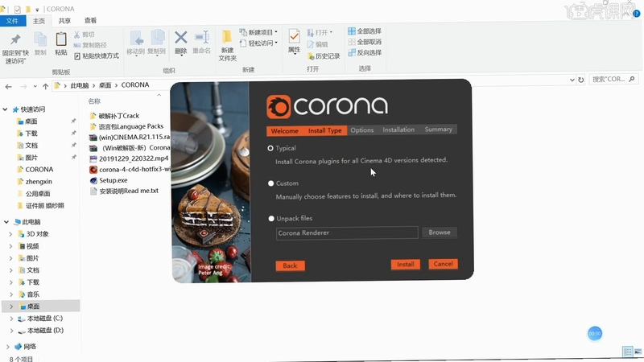644x362 pixels.
Task: Click Paste shortcut option
Action: (x=96, y=56)
